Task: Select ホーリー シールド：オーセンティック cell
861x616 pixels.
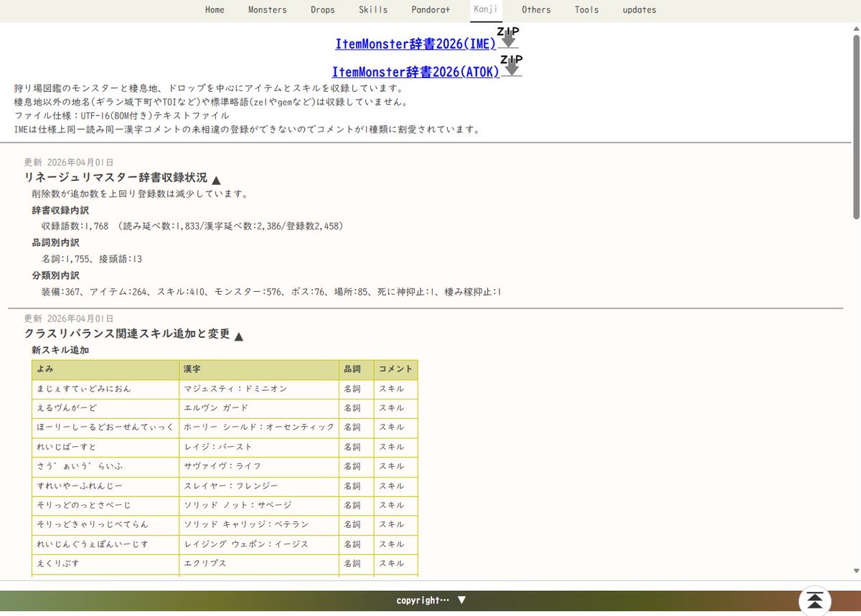Action: (259, 427)
